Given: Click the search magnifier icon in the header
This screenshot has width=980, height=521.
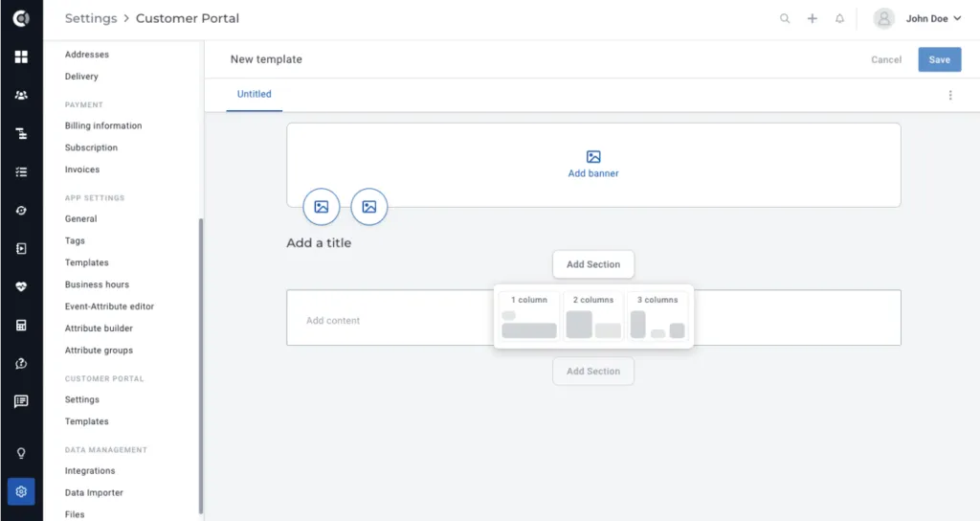Looking at the screenshot, I should (785, 19).
